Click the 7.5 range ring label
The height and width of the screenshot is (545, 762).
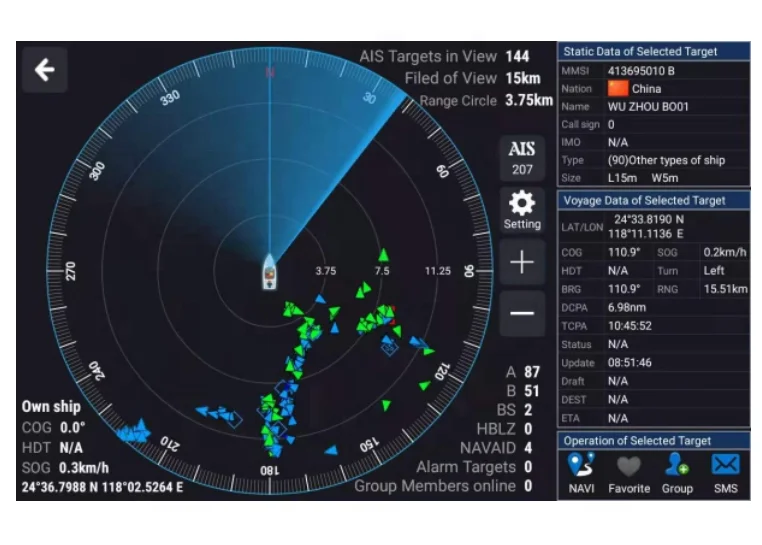[x=382, y=271]
